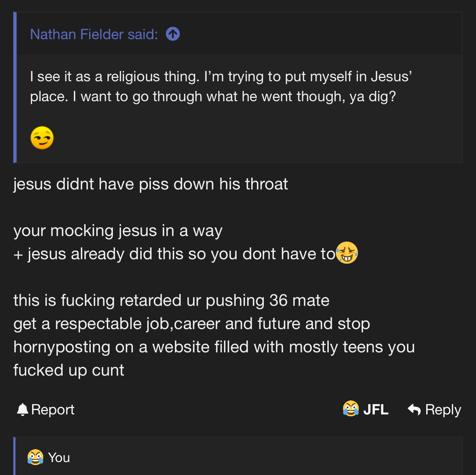Click the JFL laughing-crying emoji icon
This screenshot has height=475, width=476.
pos(351,409)
